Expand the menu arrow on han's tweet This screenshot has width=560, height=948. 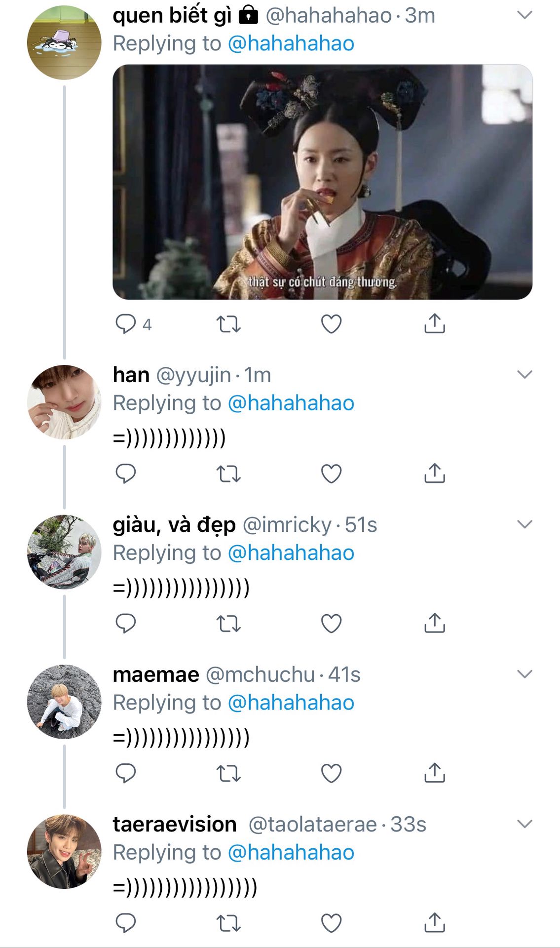click(524, 374)
